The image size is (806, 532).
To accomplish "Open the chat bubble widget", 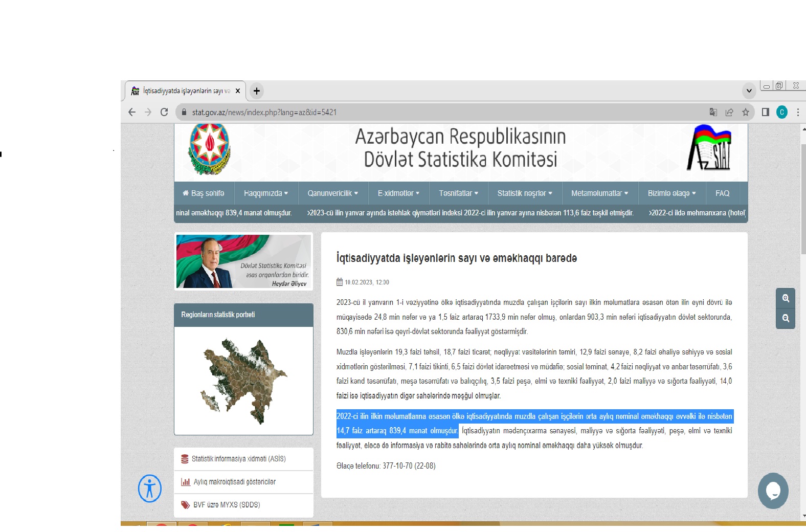I will [x=773, y=491].
